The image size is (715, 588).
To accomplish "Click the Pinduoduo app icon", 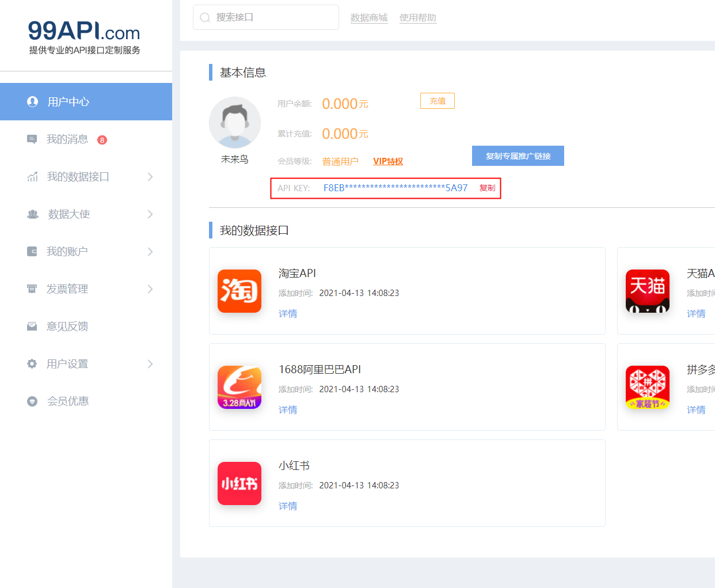I will (647, 387).
